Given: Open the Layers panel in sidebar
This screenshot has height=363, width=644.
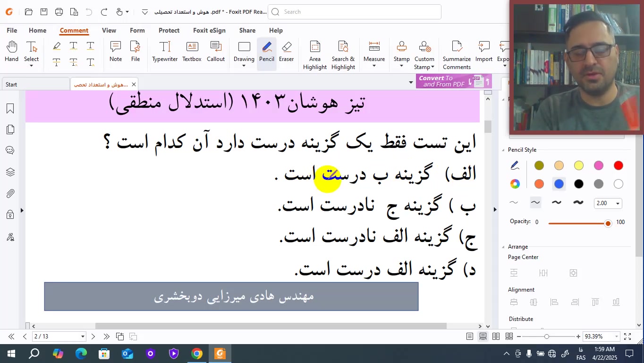Looking at the screenshot, I should tap(10, 172).
